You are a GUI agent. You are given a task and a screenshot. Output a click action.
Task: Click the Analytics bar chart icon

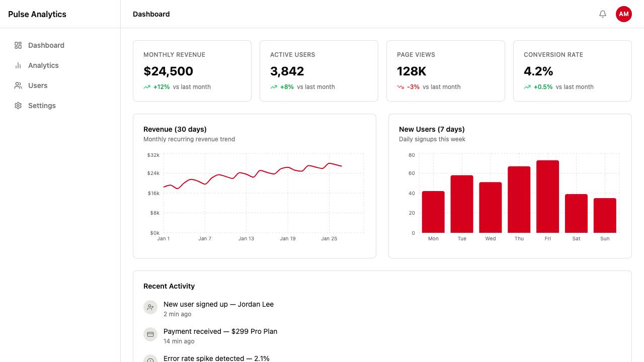(18, 65)
